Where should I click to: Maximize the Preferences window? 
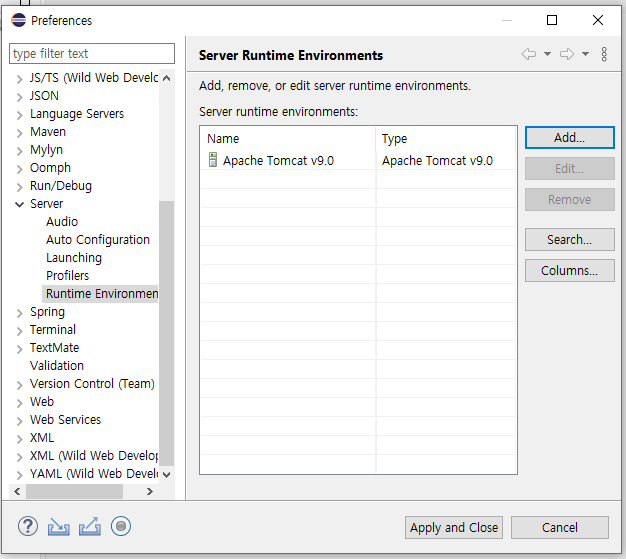point(552,20)
